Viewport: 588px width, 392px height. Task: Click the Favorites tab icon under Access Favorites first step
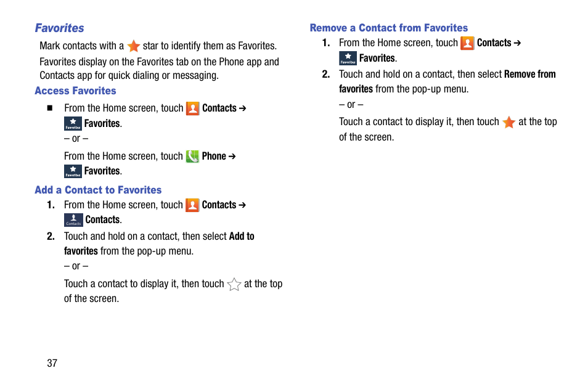73,123
